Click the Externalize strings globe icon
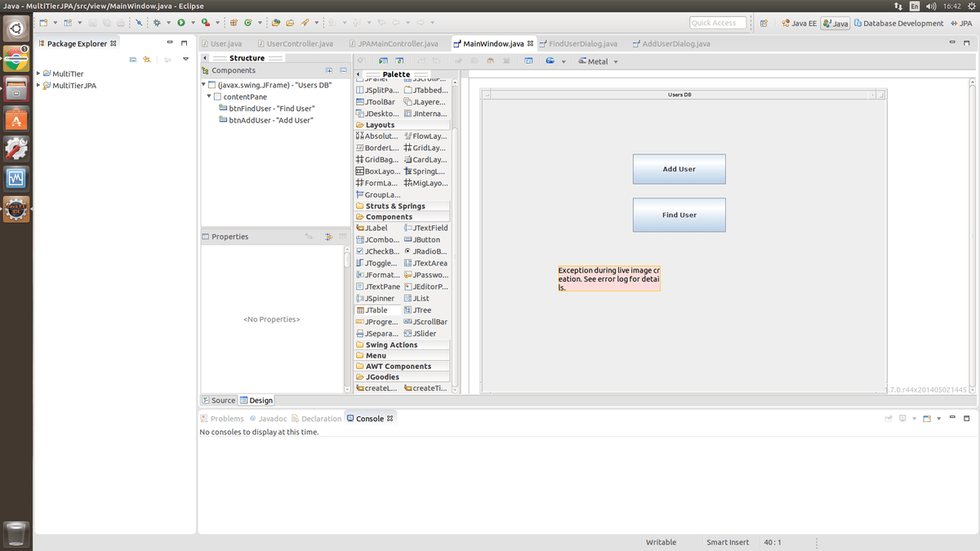Viewport: 980px width, 551px height. click(x=550, y=61)
